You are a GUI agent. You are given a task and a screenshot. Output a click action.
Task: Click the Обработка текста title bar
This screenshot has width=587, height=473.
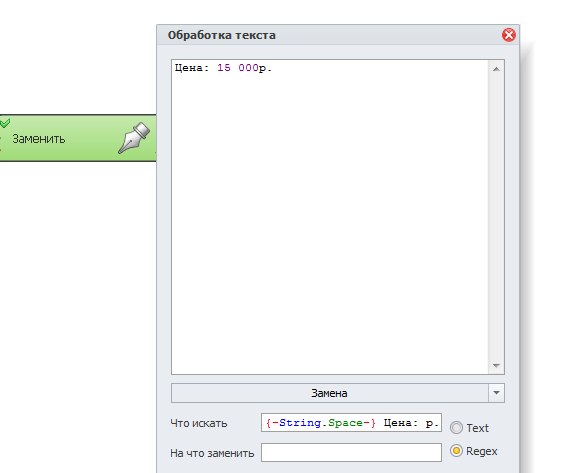pos(329,35)
